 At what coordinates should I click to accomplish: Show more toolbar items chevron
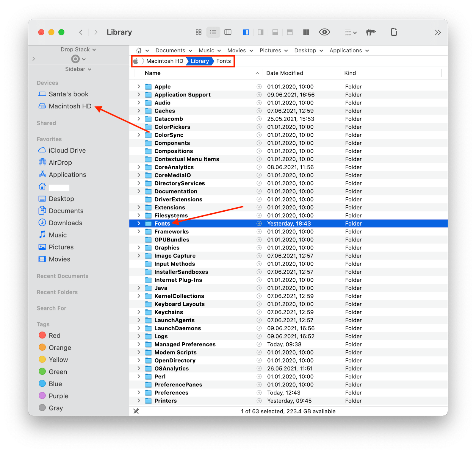(x=438, y=32)
